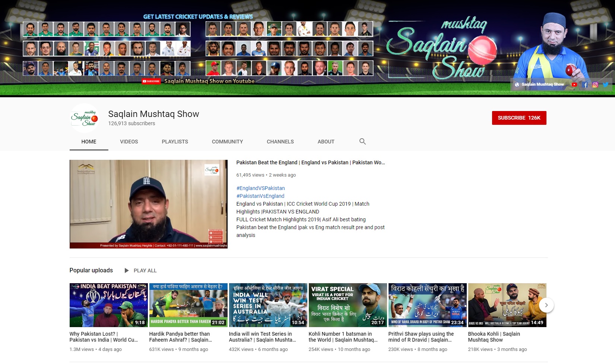Image resolution: width=615 pixels, height=364 pixels.
Task: Switch to the Home tab
Action: click(x=89, y=142)
